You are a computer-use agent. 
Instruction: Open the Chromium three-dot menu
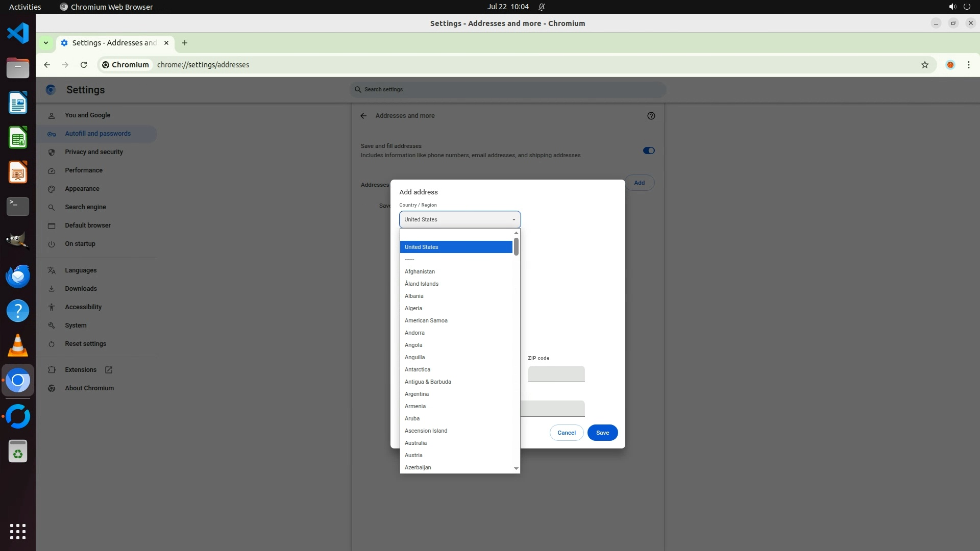pos(968,65)
